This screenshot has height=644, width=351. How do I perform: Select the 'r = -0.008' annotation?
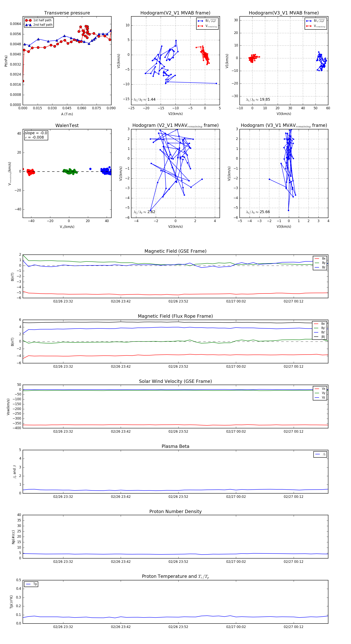tap(34, 137)
